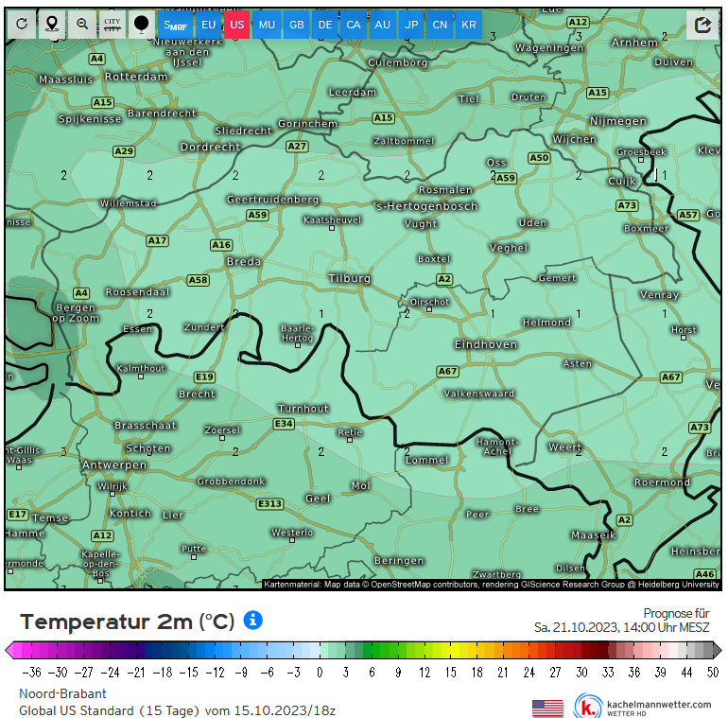Click the E34 road sign near Turnhout
Viewport: 728px width, 718px height.
(x=284, y=424)
